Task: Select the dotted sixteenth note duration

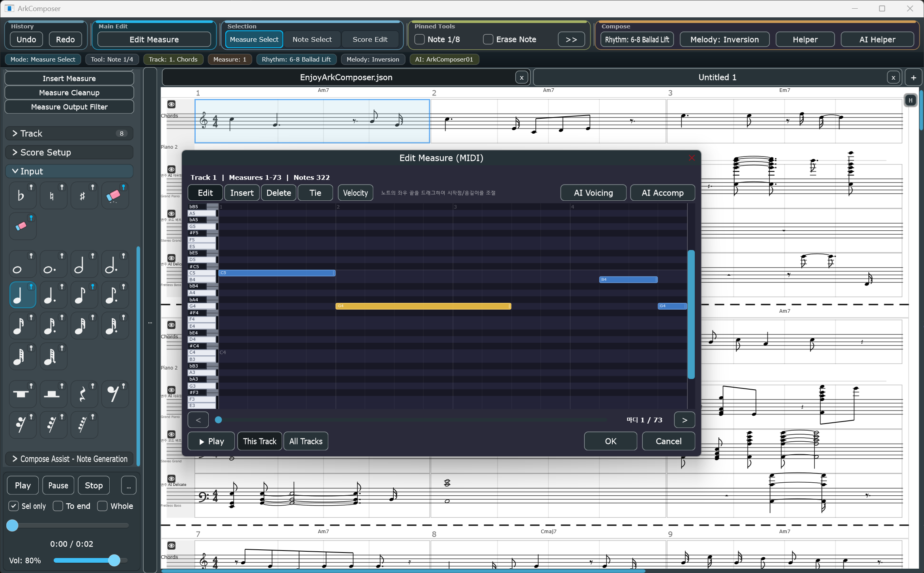Action: [53, 326]
